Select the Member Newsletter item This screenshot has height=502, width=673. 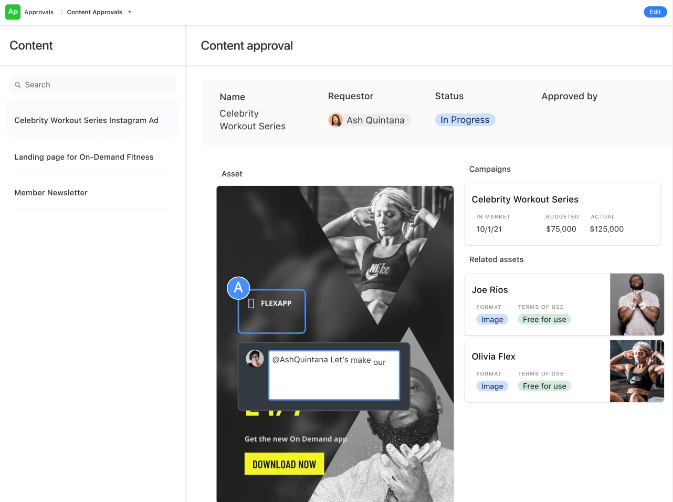click(x=92, y=193)
